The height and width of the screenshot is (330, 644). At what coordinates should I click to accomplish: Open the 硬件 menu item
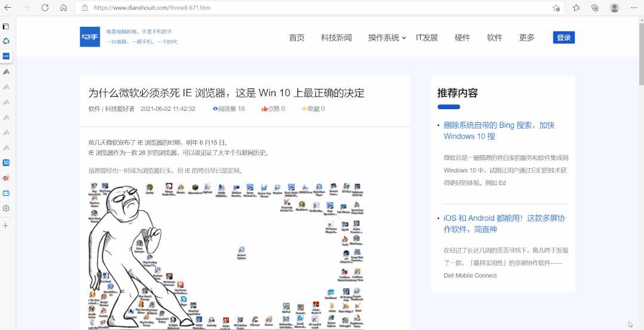(x=462, y=38)
